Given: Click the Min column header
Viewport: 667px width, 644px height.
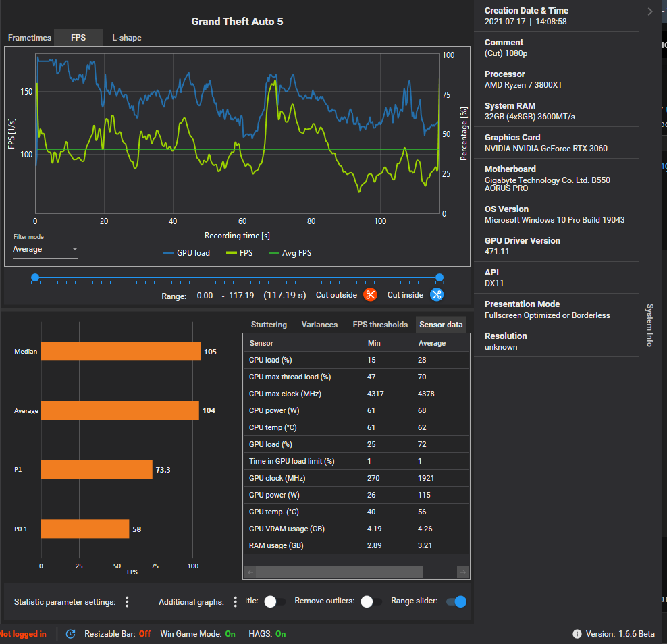Looking at the screenshot, I should click(x=374, y=343).
